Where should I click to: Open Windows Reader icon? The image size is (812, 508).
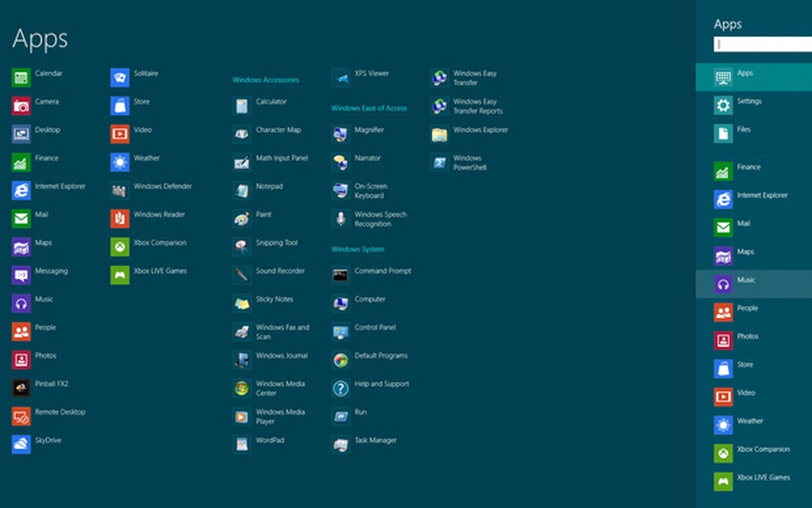tap(120, 219)
